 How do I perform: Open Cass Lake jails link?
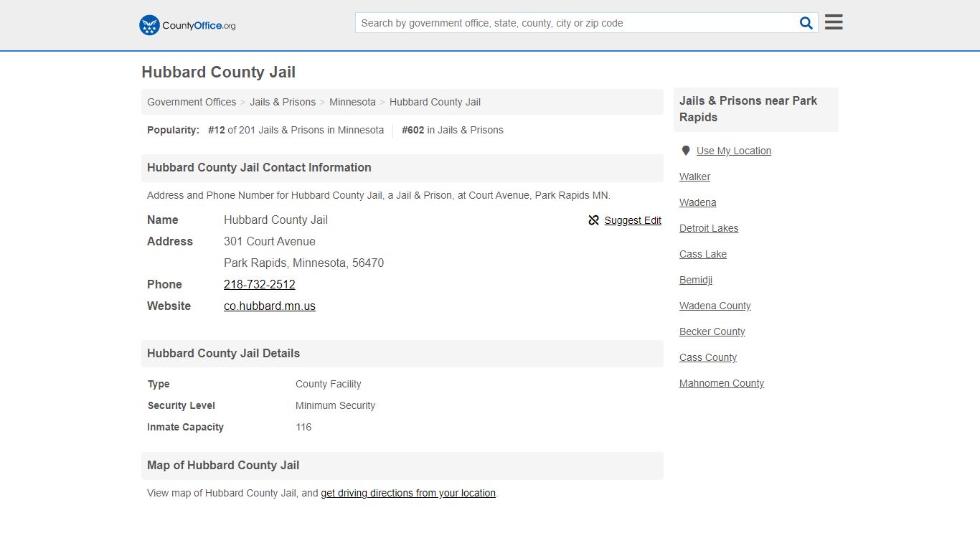pyautogui.click(x=703, y=254)
